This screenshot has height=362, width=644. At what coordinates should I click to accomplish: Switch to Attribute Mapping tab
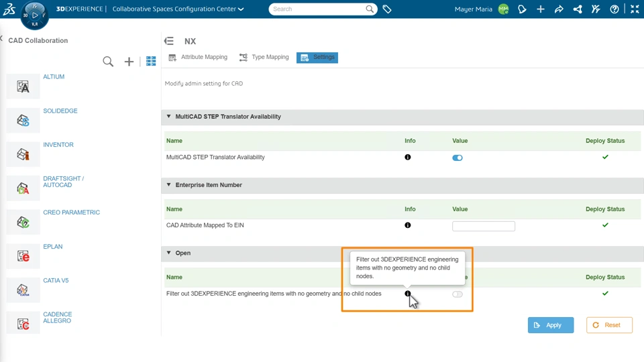point(198,58)
